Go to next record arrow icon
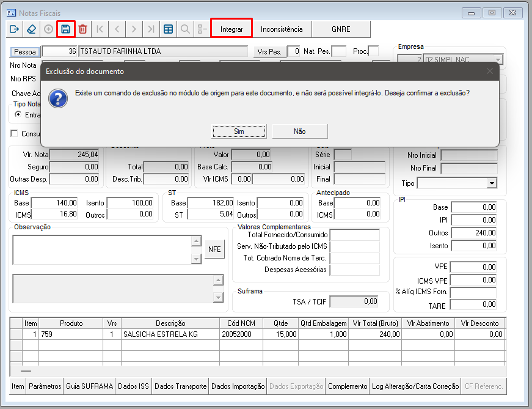 (x=134, y=29)
